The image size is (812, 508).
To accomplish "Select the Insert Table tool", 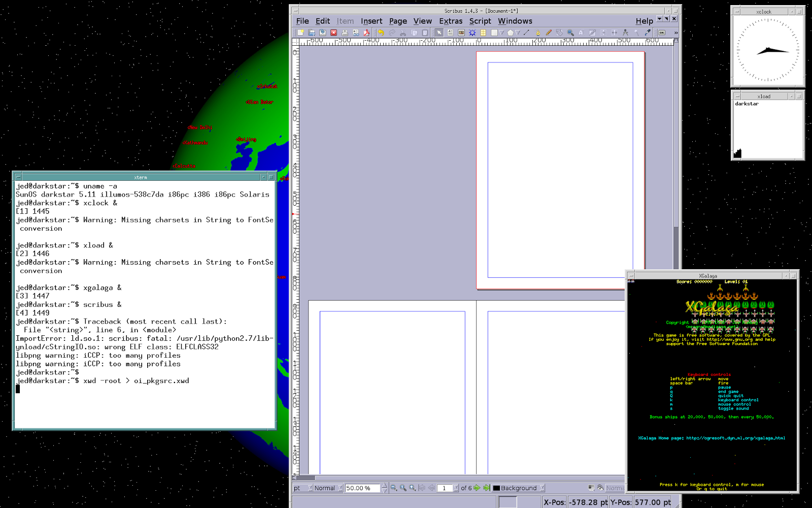I will coord(483,33).
